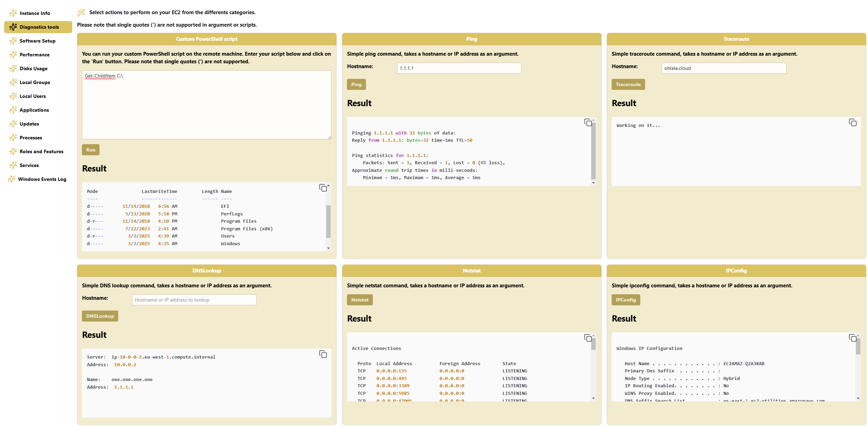
Task: Click the Ping button
Action: (x=356, y=84)
